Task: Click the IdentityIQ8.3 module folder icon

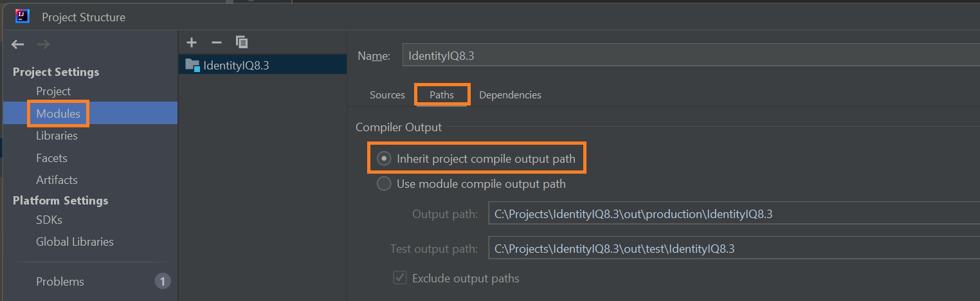Action: tap(192, 64)
